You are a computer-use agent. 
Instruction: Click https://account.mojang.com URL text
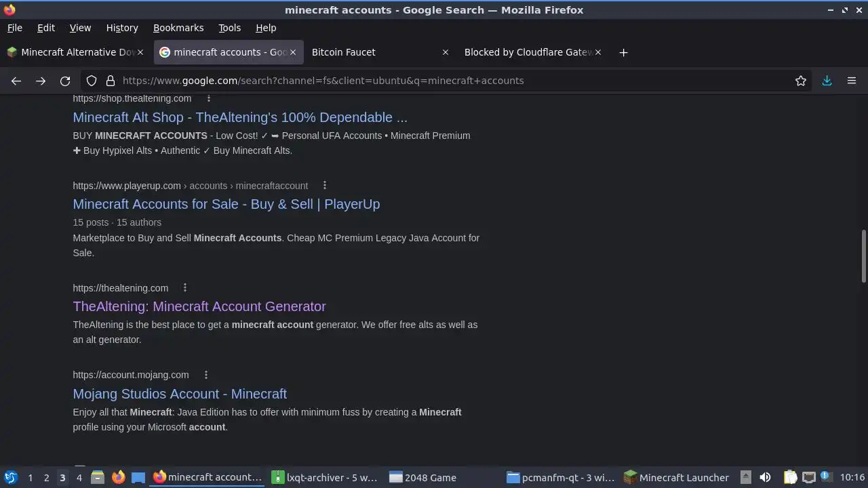click(x=131, y=374)
